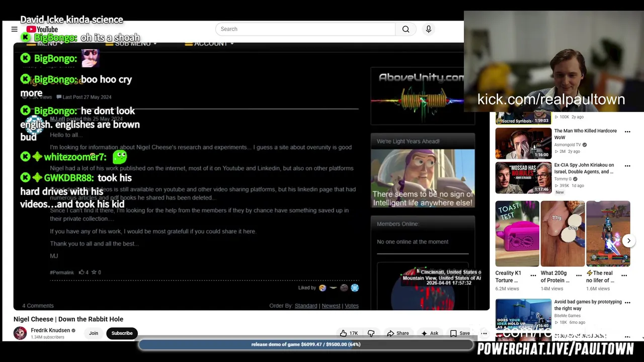Click the Buzz Lightyear Light Years Ahead image
Screen dimensions: 644x362
coord(423,178)
